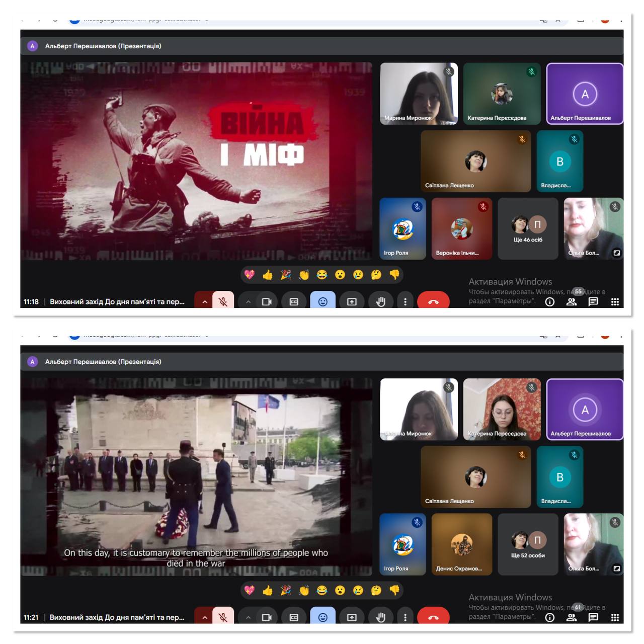This screenshot has width=644, height=644.
Task: Select Денис Охрамов... tile in bottom meeting
Action: [x=461, y=544]
